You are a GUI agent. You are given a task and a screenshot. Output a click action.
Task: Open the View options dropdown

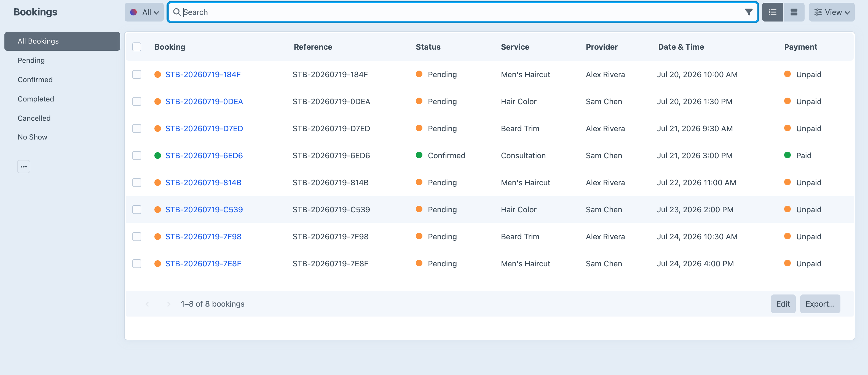[832, 12]
